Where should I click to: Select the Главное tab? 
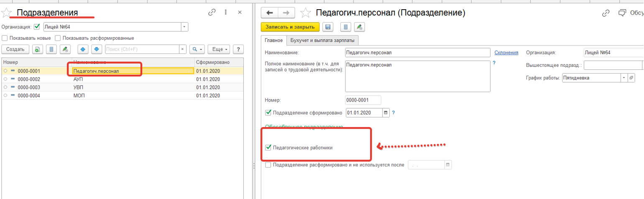tap(273, 41)
